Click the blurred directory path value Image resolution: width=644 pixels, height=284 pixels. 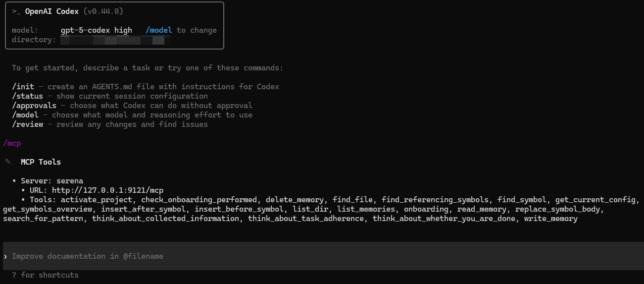pyautogui.click(x=115, y=40)
